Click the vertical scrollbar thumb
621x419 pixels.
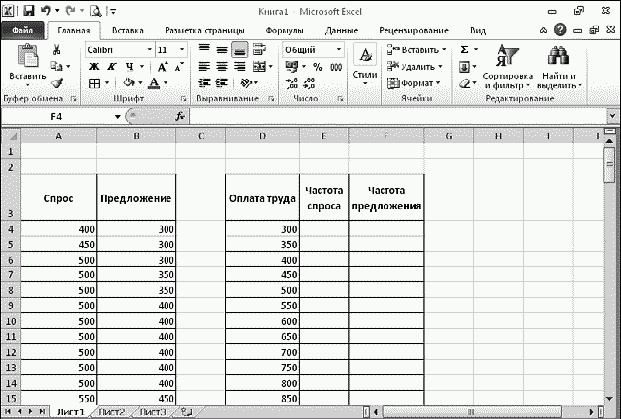(x=610, y=164)
